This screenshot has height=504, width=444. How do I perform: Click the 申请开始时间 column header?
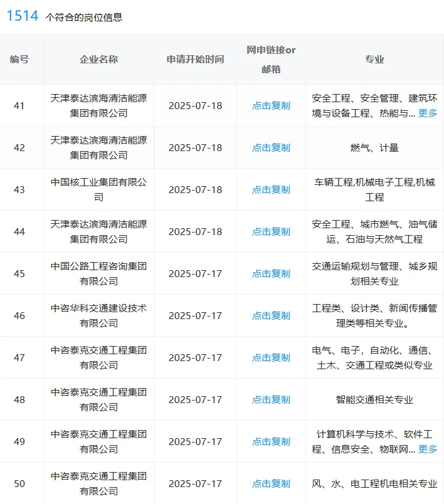tap(195, 60)
